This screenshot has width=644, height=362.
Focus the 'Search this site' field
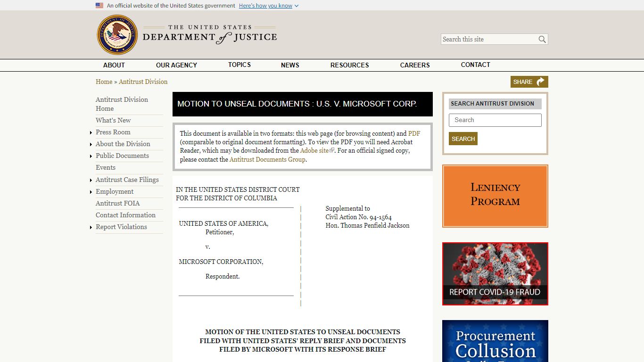[x=489, y=39]
